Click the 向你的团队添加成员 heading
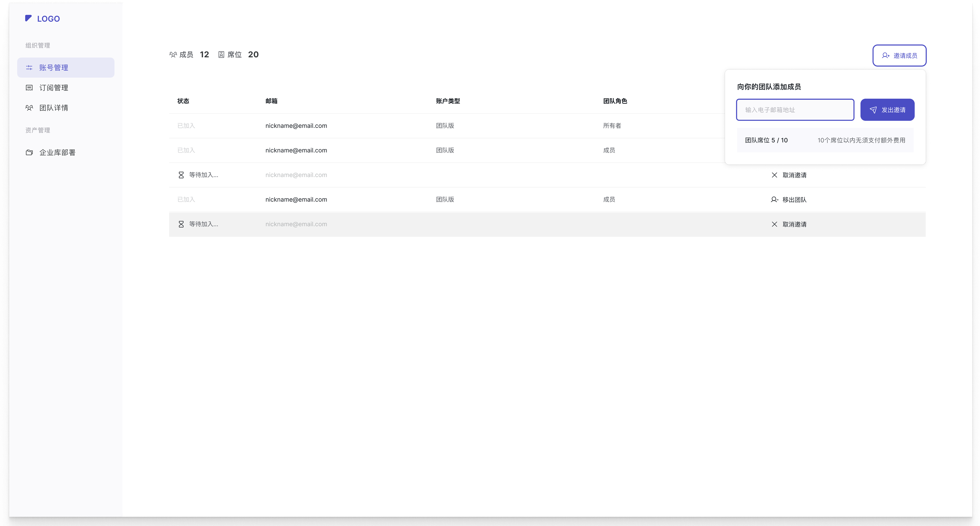 (769, 87)
